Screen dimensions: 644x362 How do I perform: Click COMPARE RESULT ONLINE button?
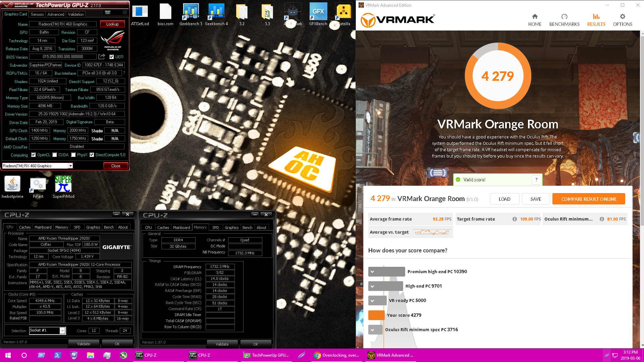[x=589, y=199]
